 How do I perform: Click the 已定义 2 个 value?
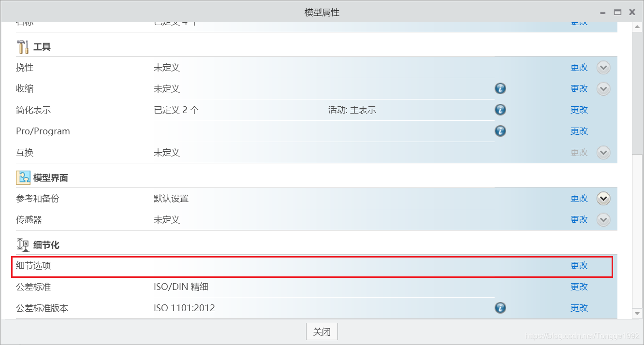tap(176, 110)
